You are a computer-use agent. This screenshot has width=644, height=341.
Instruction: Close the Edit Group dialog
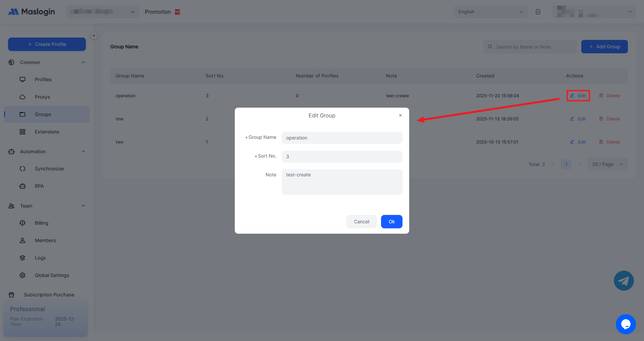coord(400,115)
